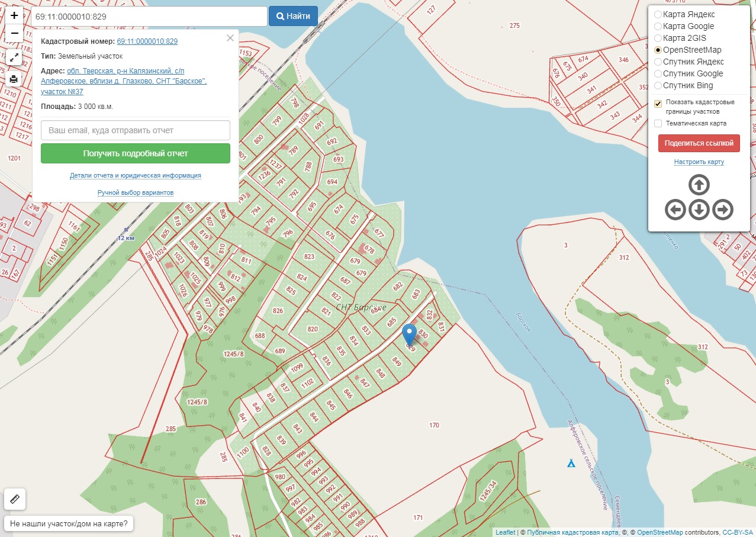This screenshot has width=756, height=537.
Task: Open Детали отчета и юридическая информация
Action: (x=135, y=175)
